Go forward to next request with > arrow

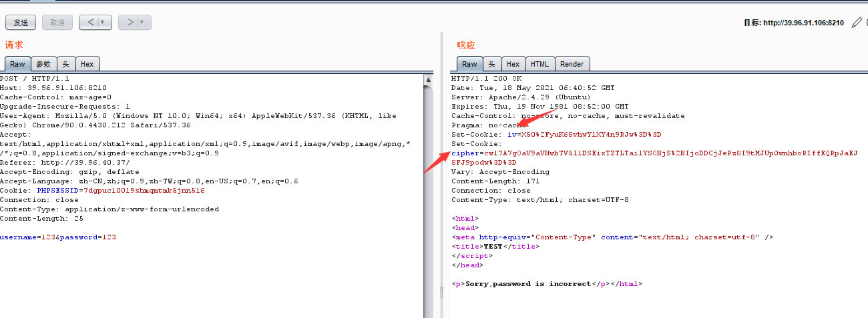point(129,23)
